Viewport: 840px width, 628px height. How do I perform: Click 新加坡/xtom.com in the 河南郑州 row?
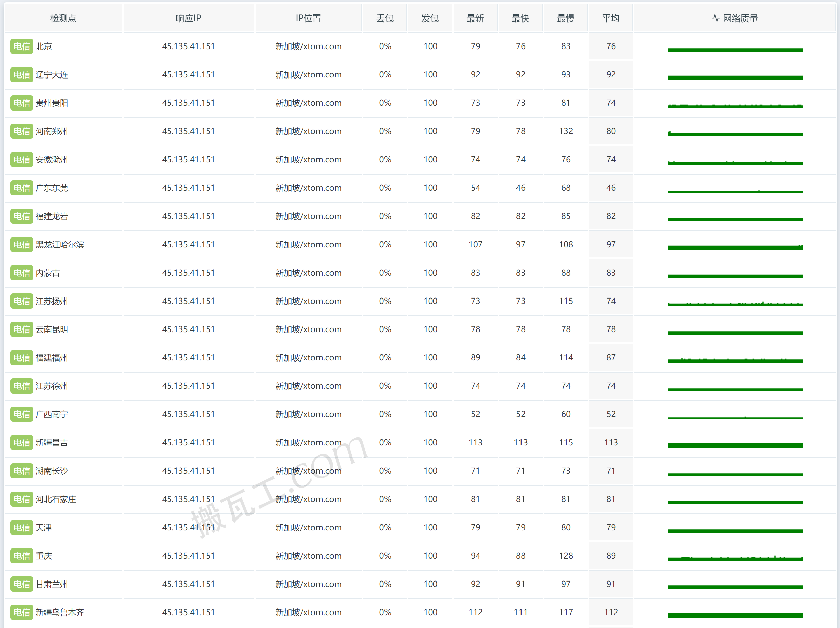click(308, 131)
